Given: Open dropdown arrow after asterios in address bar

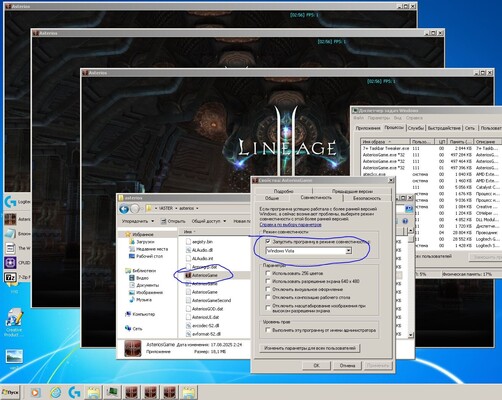Looking at the screenshot, I should click(x=197, y=208).
